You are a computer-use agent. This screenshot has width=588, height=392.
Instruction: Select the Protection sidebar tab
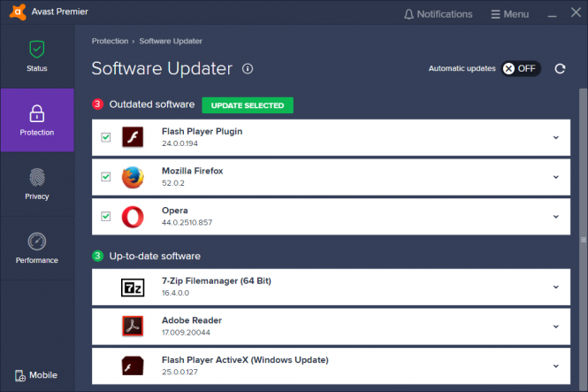pos(37,120)
